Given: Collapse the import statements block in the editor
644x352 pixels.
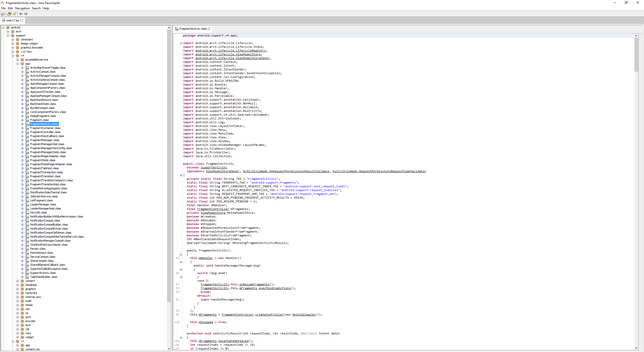Looking at the screenshot, I should pyautogui.click(x=181, y=43).
